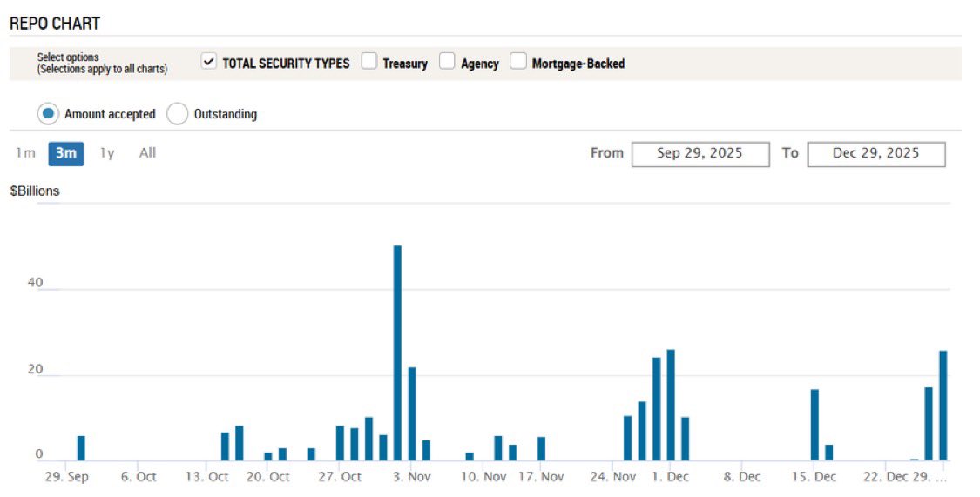This screenshot has height=497, width=980.
Task: Click the '15. Dec' axis label
Action: [x=814, y=477]
